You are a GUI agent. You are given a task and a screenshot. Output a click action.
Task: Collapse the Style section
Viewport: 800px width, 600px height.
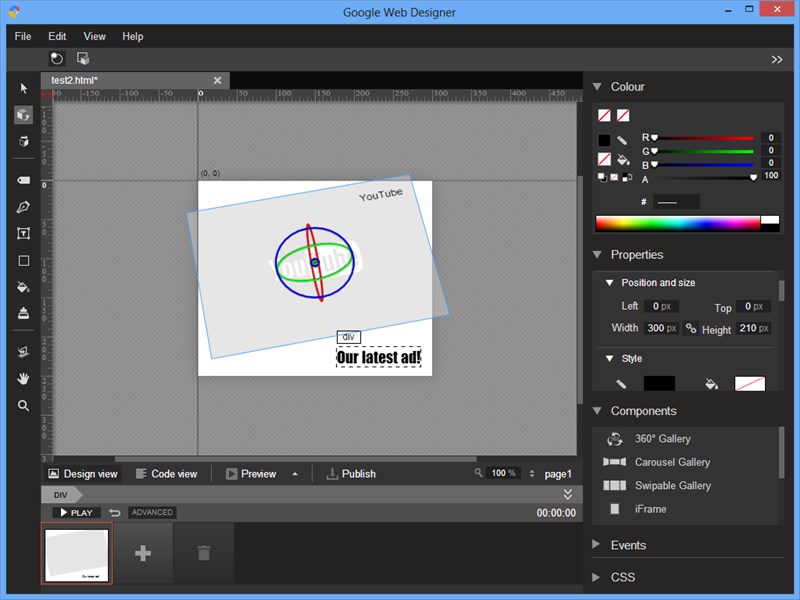pyautogui.click(x=609, y=358)
